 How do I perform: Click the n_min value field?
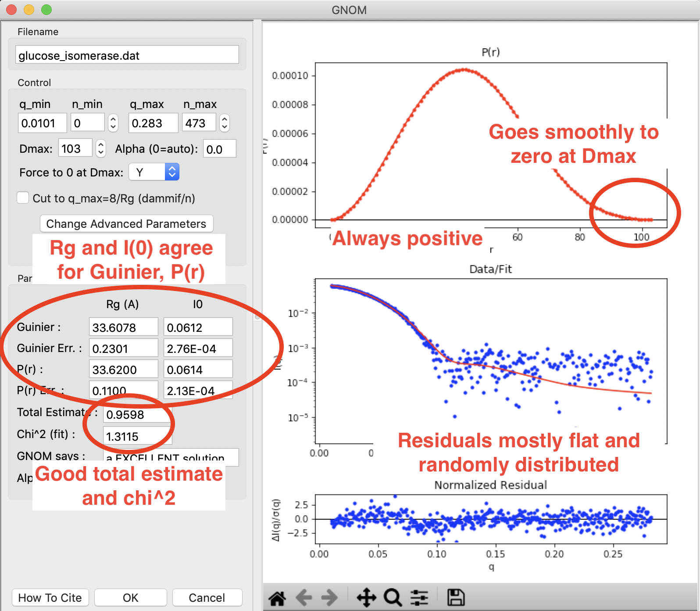tap(88, 123)
